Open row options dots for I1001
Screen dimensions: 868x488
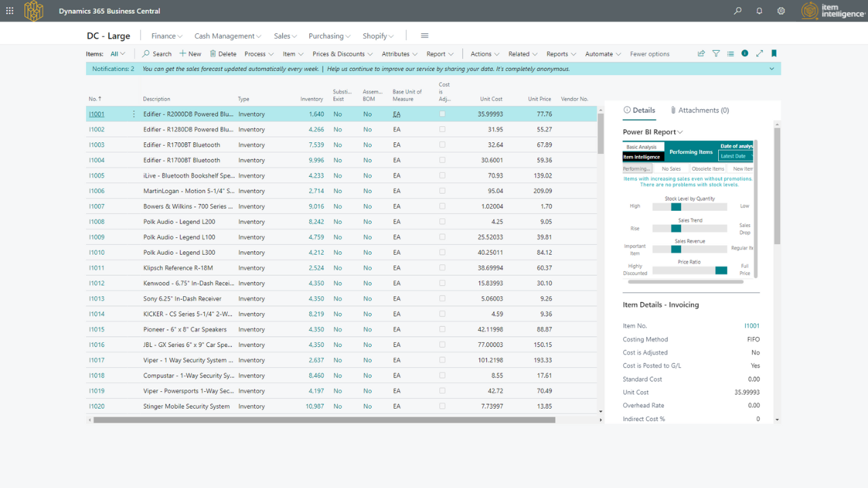134,115
